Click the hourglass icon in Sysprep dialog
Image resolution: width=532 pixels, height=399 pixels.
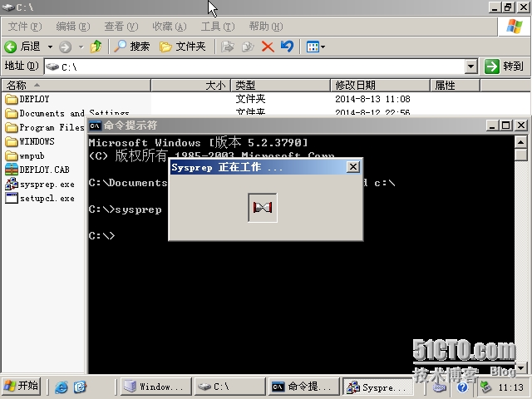[263, 208]
